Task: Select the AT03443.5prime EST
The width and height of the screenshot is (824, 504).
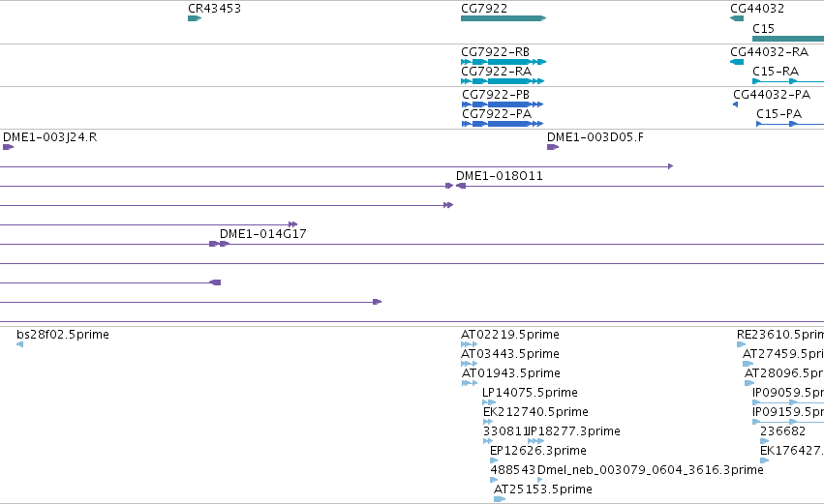Action: click(x=469, y=364)
